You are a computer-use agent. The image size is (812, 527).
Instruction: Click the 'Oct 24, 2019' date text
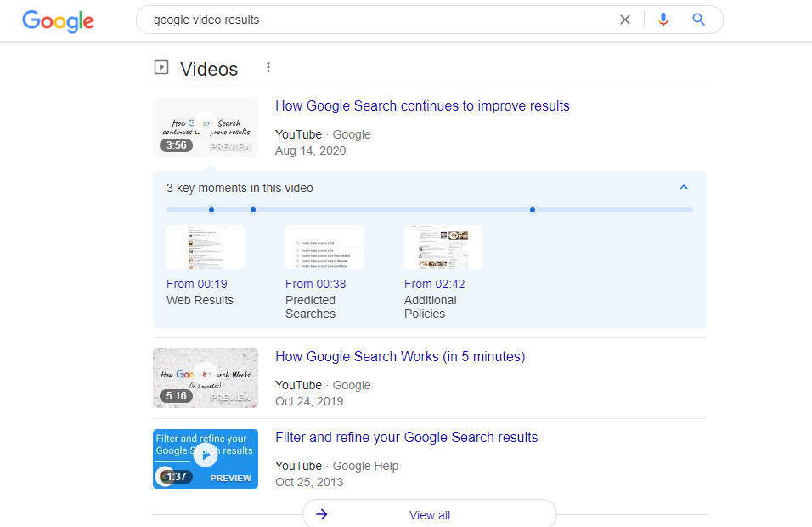click(x=309, y=401)
